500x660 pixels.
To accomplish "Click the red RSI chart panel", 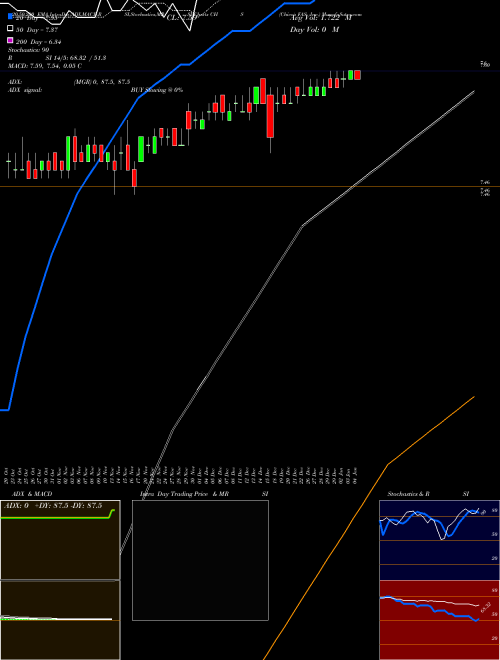I will tap(439, 620).
